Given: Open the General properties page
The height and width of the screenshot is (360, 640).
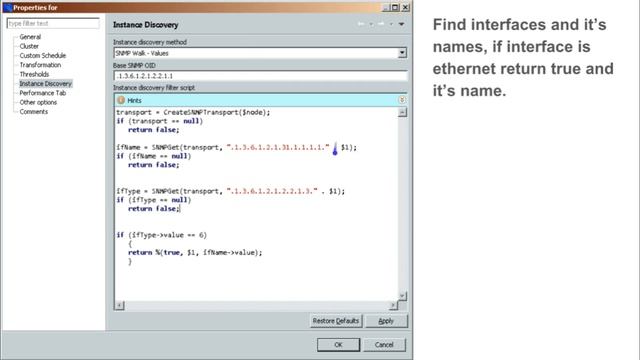Looking at the screenshot, I should click(30, 37).
